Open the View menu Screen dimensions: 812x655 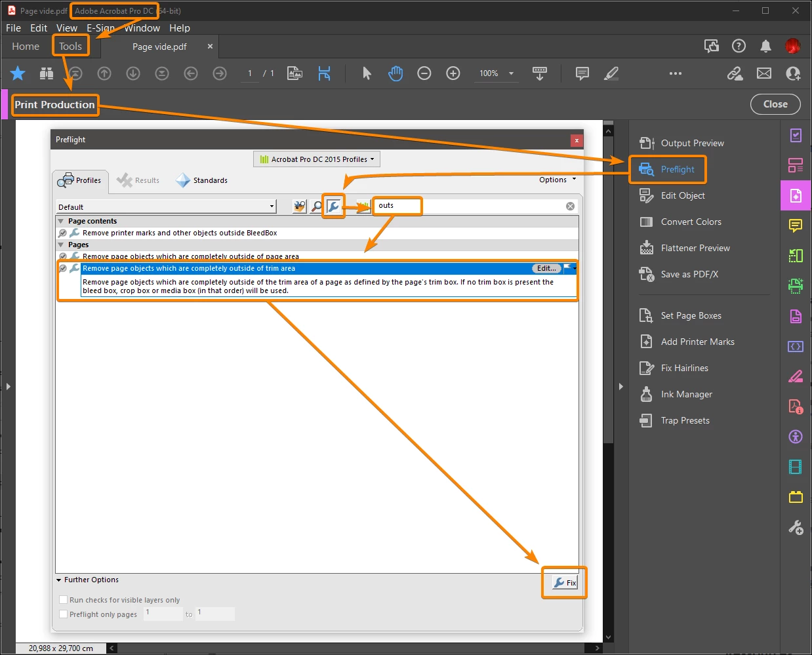point(67,28)
